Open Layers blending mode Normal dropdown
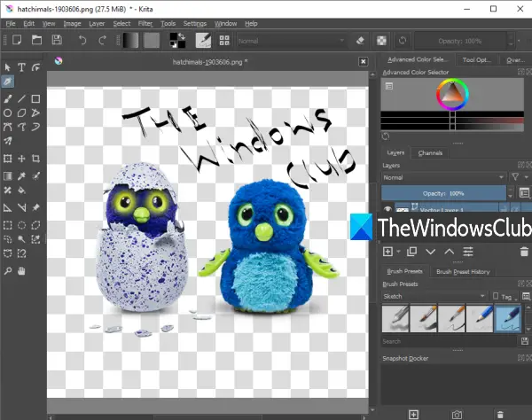The image size is (532, 420). coord(443,177)
